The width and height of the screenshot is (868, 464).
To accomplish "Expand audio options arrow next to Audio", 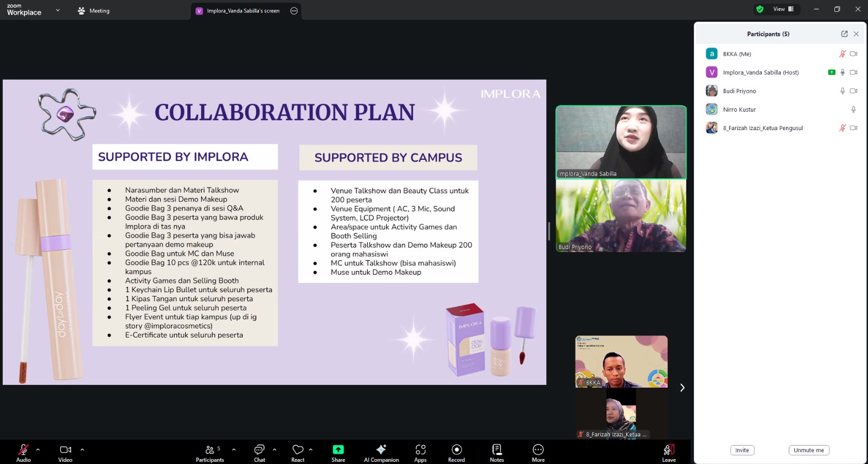I will click(38, 449).
